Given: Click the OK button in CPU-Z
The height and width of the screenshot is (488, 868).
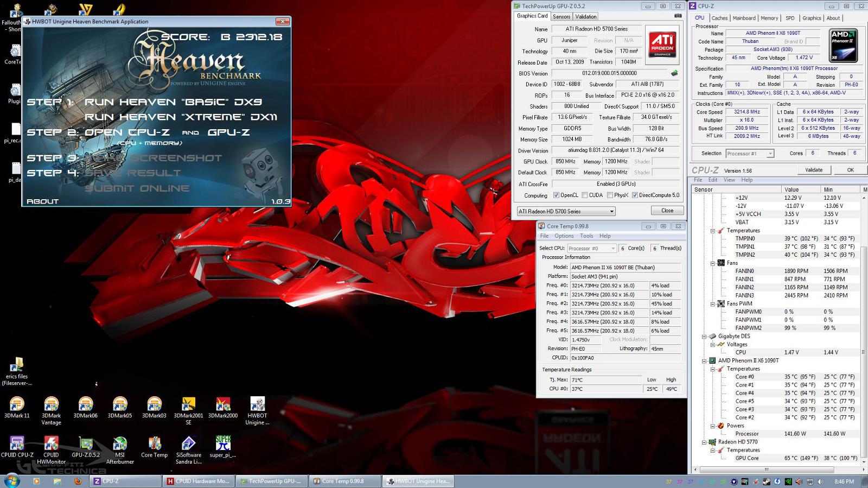Looking at the screenshot, I should pyautogui.click(x=850, y=170).
